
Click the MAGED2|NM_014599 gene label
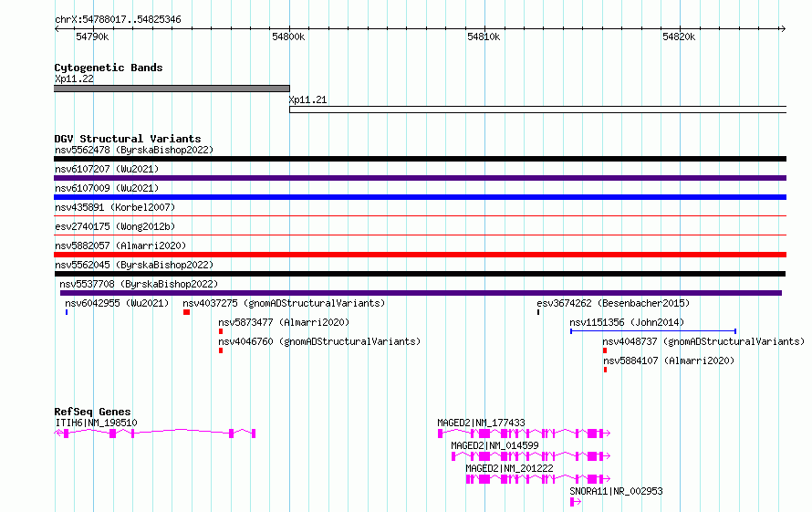pos(494,445)
